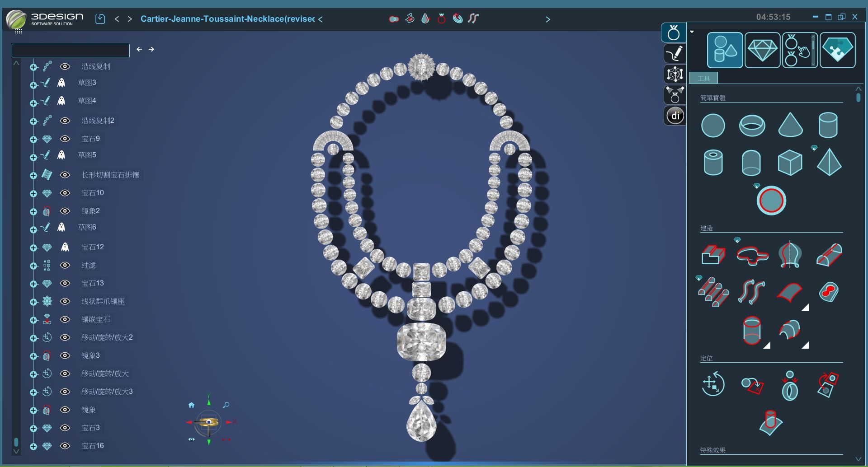
Task: Click the view cube home icon
Action: pyautogui.click(x=191, y=405)
